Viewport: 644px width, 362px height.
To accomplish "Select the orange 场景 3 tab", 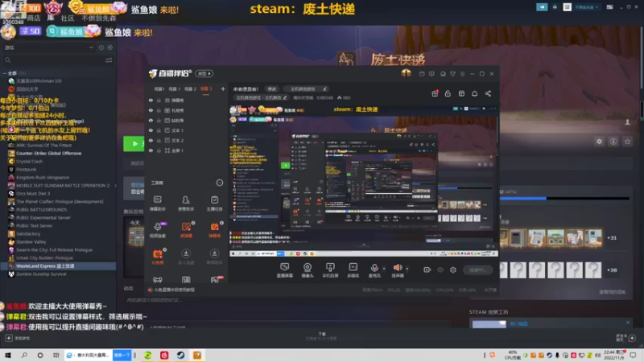I will (206, 88).
